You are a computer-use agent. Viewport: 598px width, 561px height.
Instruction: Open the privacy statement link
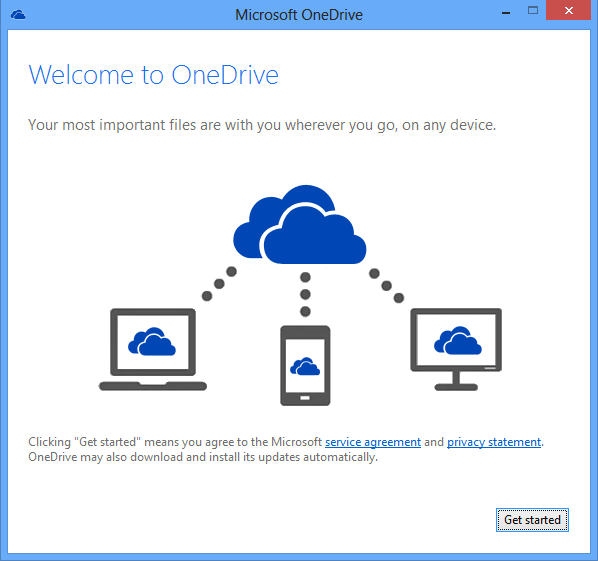point(494,442)
